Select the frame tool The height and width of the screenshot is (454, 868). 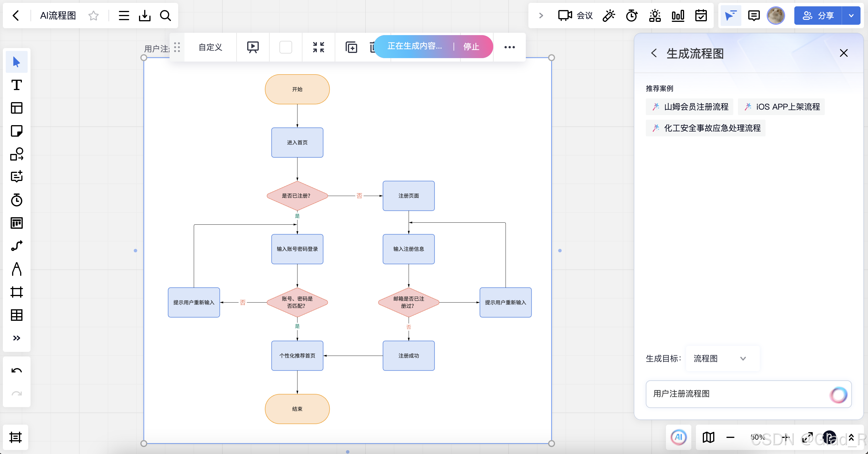(16, 292)
